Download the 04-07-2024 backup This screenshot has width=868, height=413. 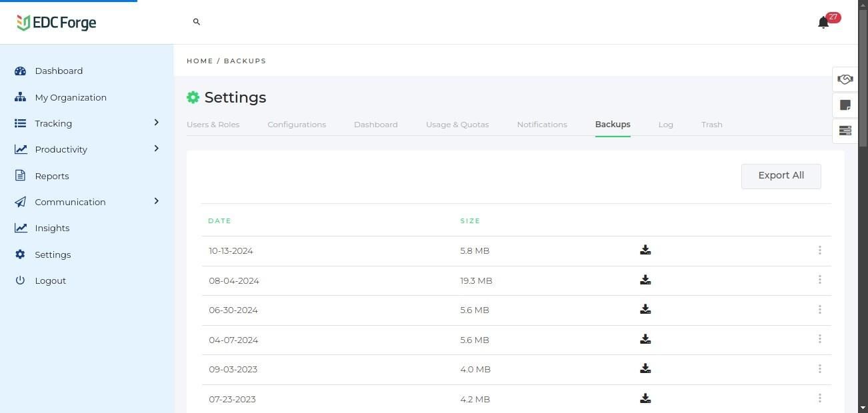pyautogui.click(x=645, y=340)
